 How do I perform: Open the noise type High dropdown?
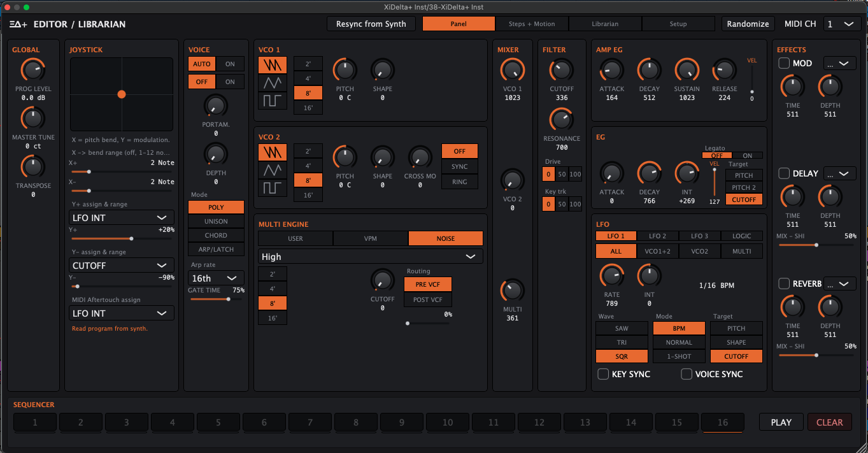coord(371,257)
